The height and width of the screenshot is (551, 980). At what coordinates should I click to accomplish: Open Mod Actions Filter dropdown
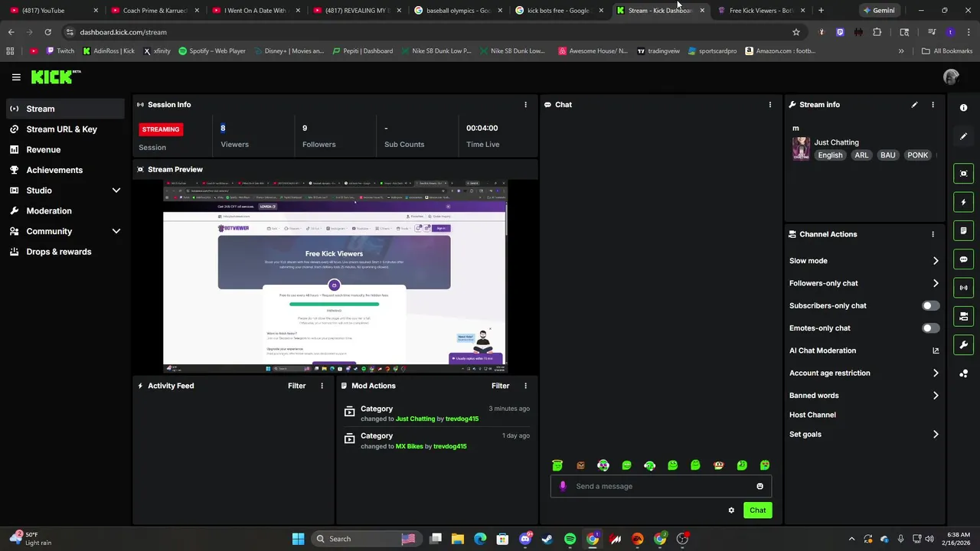(x=501, y=386)
